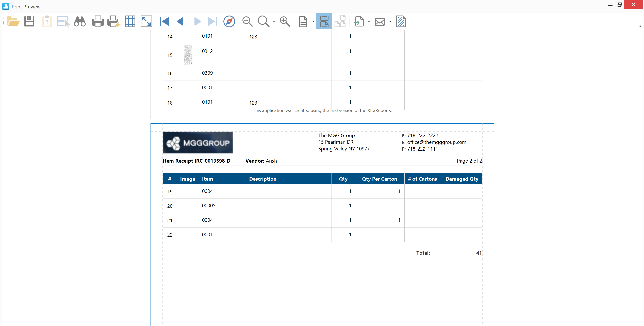Click the Print icon
This screenshot has height=326, width=644.
98,22
